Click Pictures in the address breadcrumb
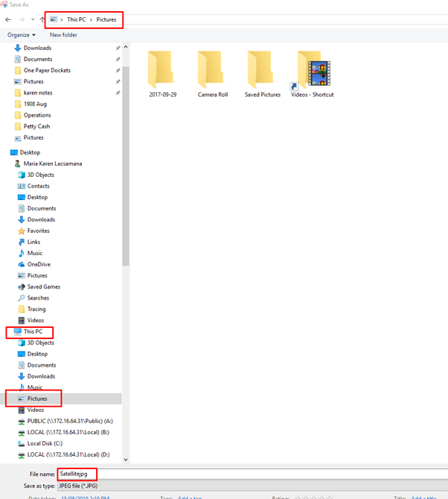448x499 pixels. tap(106, 19)
